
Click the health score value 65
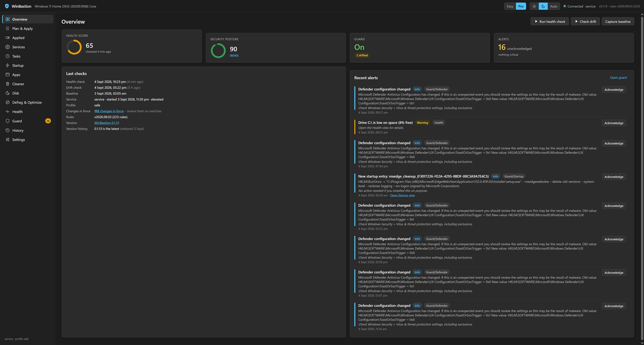pyautogui.click(x=89, y=46)
